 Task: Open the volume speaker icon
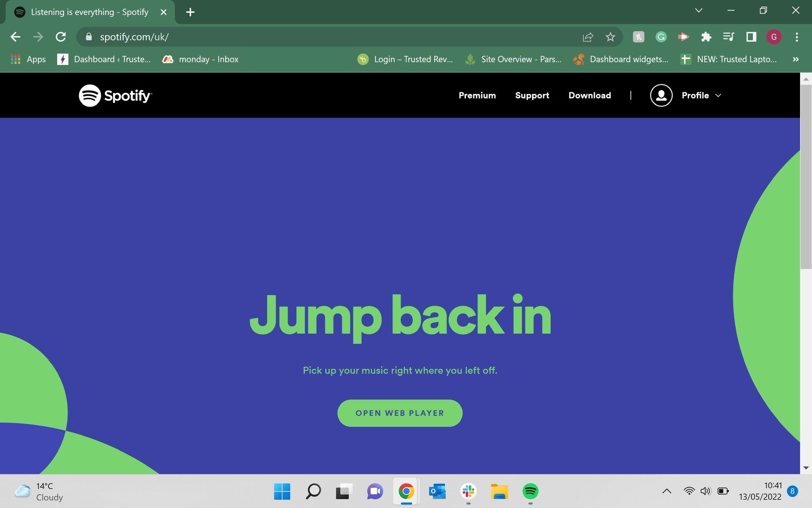(x=705, y=491)
